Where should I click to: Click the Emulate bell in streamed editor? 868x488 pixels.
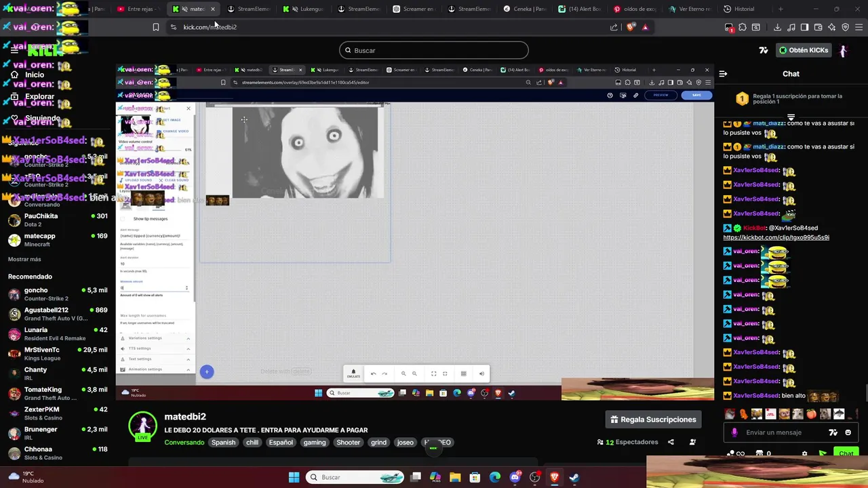click(x=353, y=373)
